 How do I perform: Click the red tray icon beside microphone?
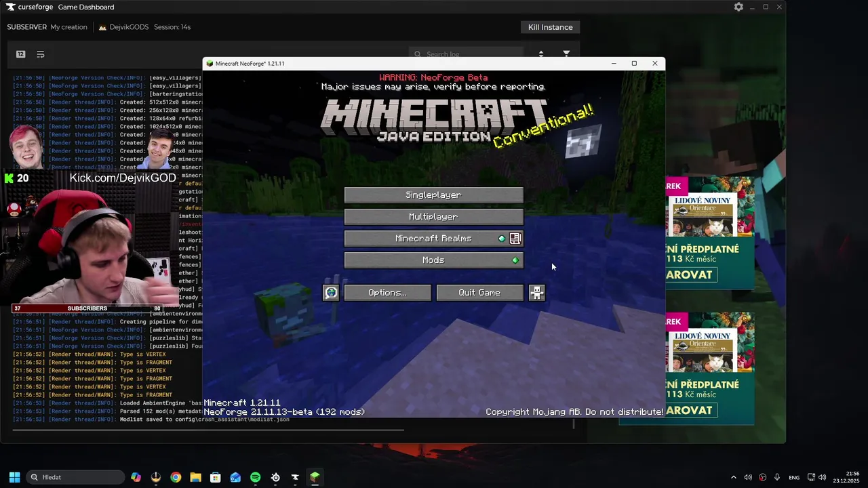763,477
